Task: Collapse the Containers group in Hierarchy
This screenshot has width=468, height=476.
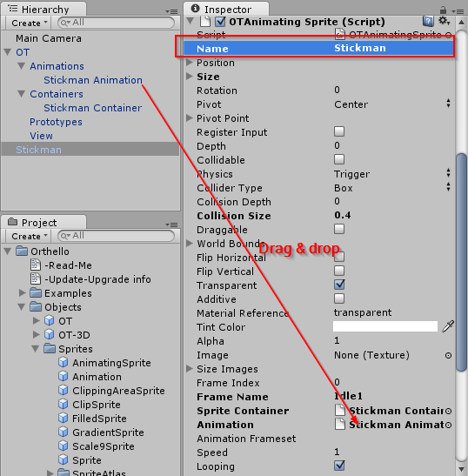Action: pos(21,94)
